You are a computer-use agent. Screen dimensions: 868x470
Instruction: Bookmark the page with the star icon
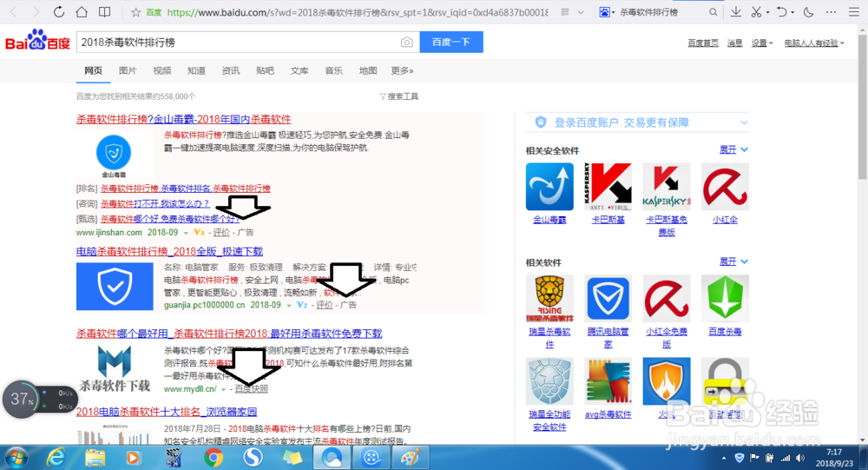(135, 12)
